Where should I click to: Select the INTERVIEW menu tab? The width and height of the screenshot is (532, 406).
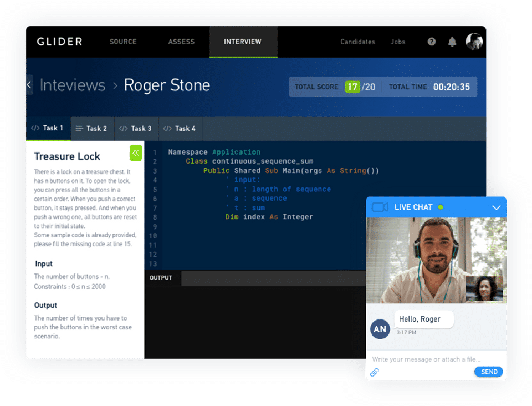coord(243,42)
